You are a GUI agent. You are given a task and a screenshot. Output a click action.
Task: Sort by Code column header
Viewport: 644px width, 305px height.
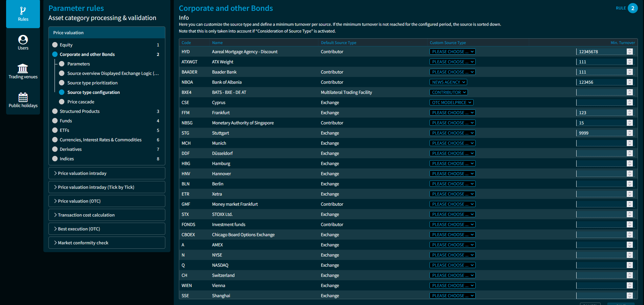tap(186, 43)
